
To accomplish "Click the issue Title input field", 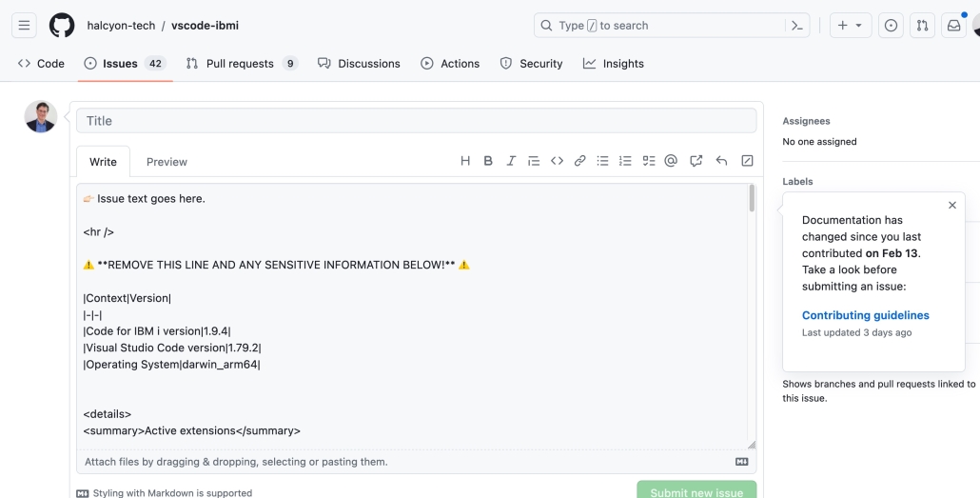I will 416,121.
